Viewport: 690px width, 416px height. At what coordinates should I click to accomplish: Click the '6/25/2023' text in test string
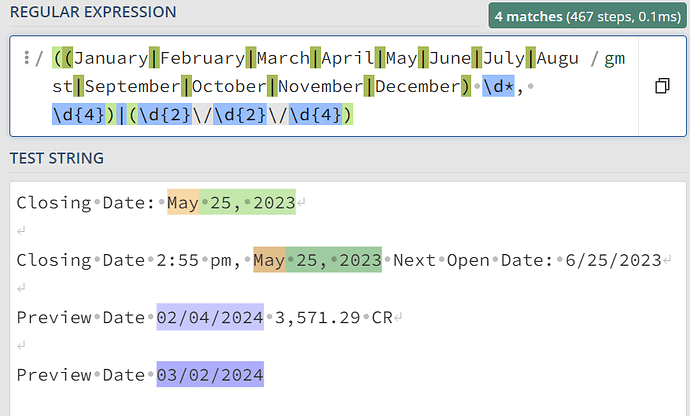point(613,260)
